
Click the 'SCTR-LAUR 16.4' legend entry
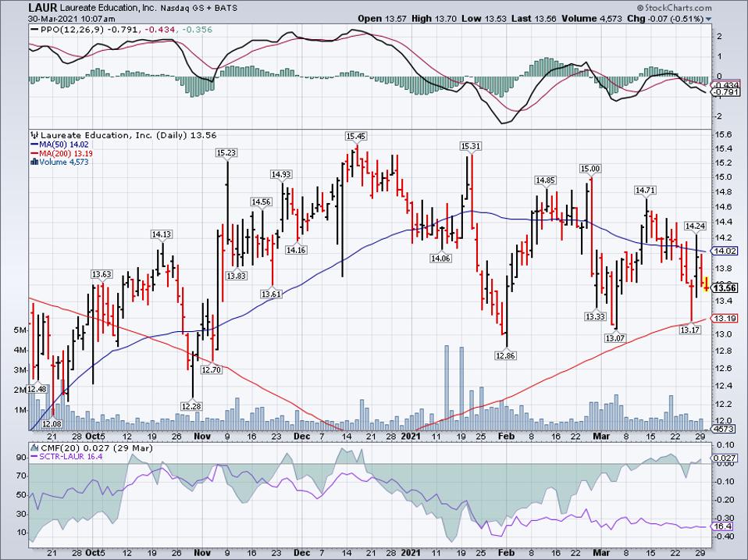(71, 457)
